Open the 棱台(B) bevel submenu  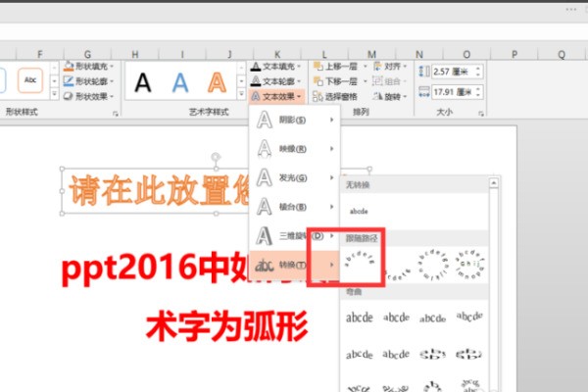[x=295, y=207]
